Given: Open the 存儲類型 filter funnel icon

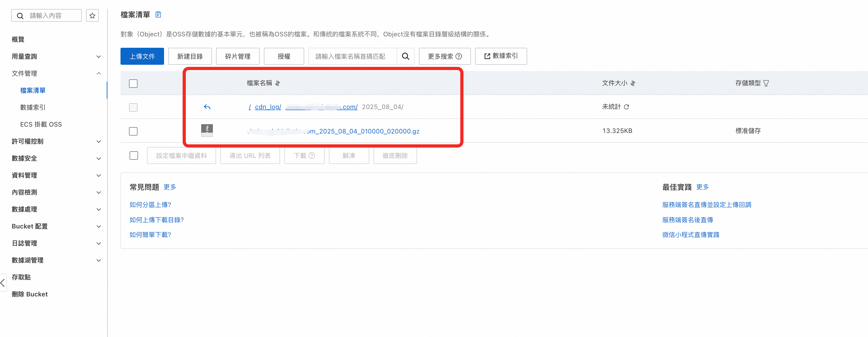Looking at the screenshot, I should 766,83.
